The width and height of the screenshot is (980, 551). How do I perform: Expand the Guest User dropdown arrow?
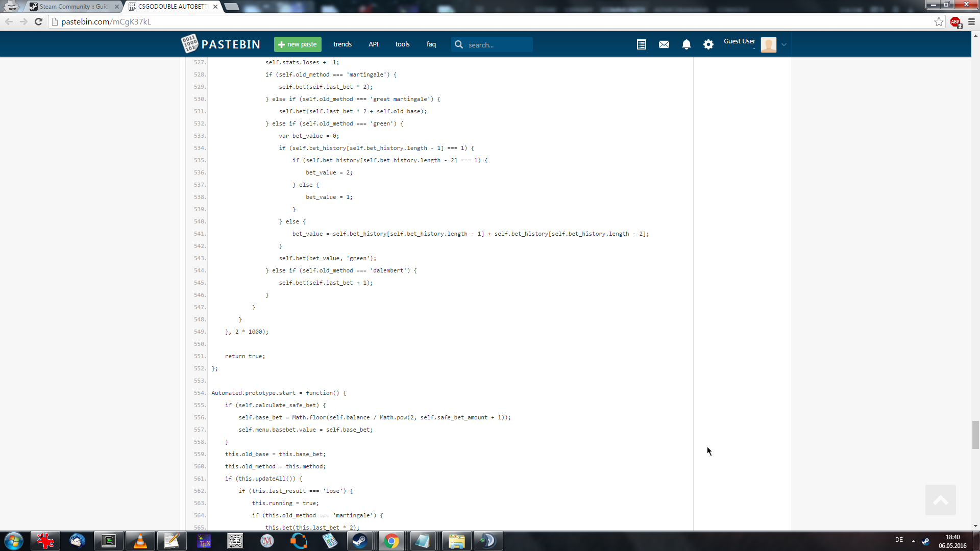click(x=784, y=45)
